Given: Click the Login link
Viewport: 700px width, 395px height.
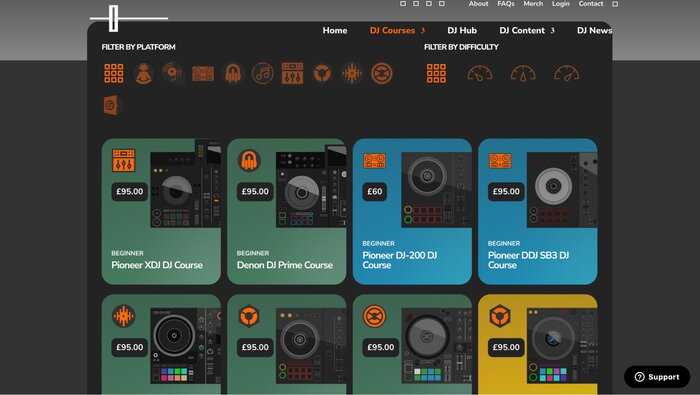Looking at the screenshot, I should point(561,4).
